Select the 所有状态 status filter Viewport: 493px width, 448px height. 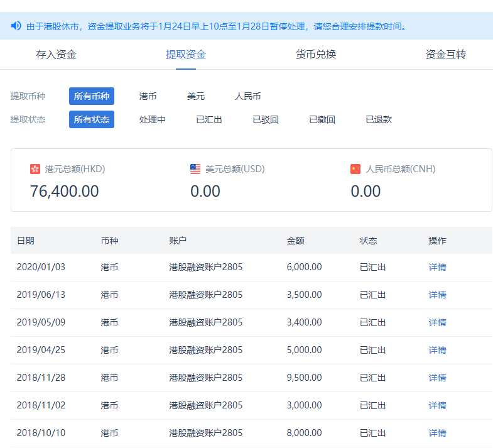tap(92, 119)
